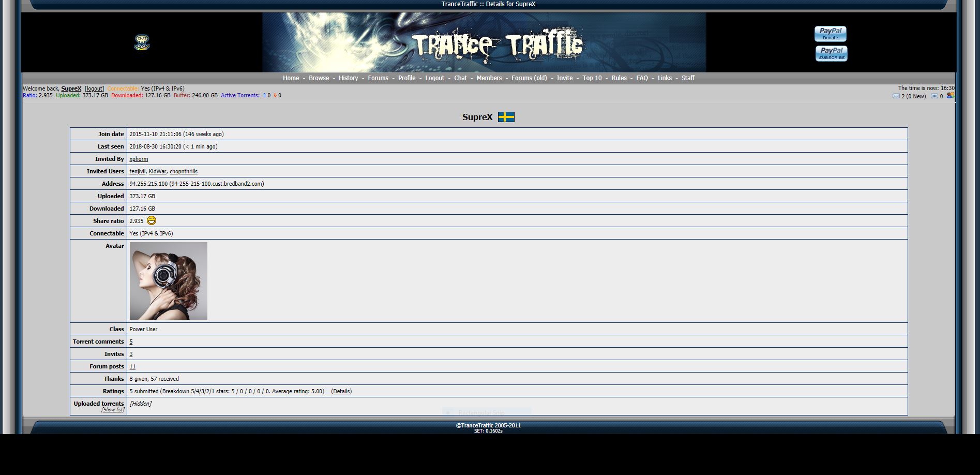Click the blue upload arrow active torrents
980x475 pixels.
pos(264,95)
